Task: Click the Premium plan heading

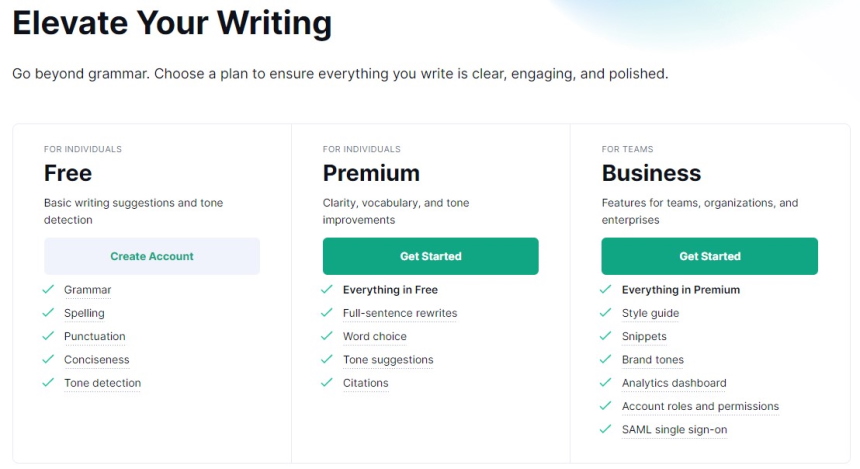Action: [x=371, y=173]
